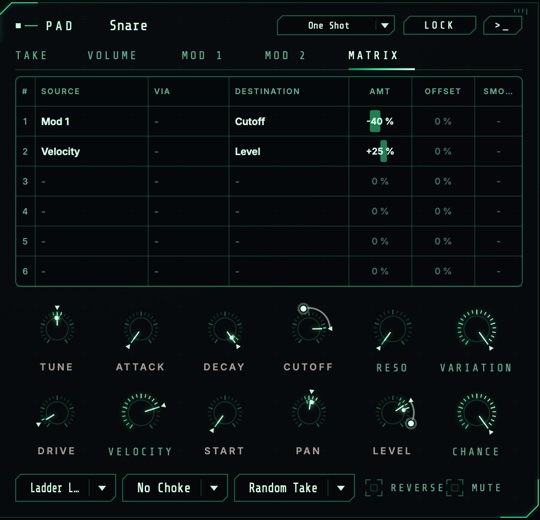Screen dimensions: 540x520
Task: Click the Snare pad name
Action: tap(128, 25)
